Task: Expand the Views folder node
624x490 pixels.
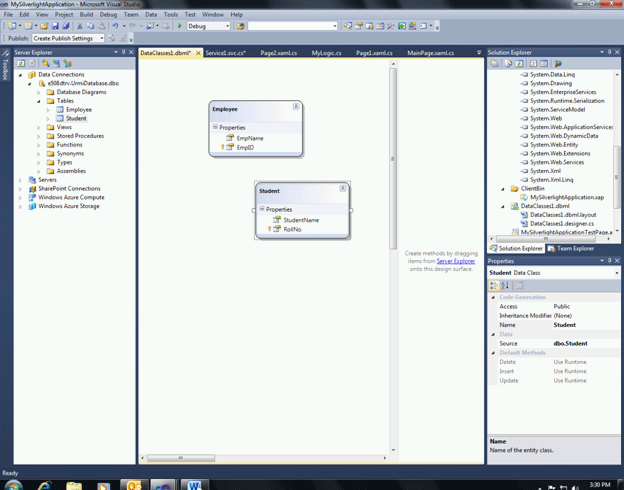Action: [x=39, y=127]
